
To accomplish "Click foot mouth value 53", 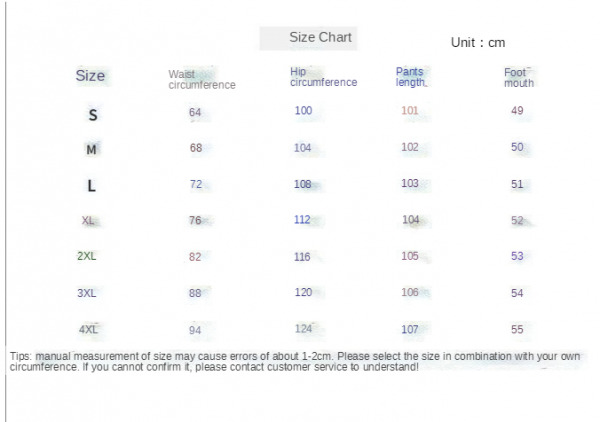I will (517, 256).
